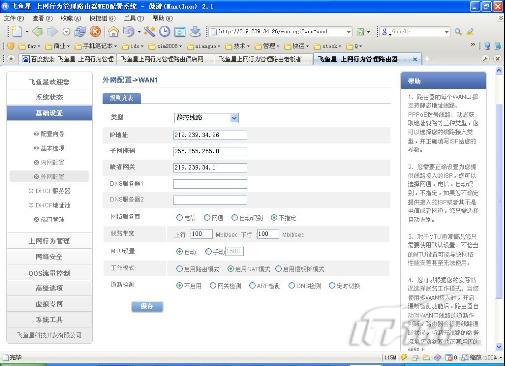The image size is (505, 366).
Task: Select the 不启用 line detection radio button
Action: click(180, 286)
